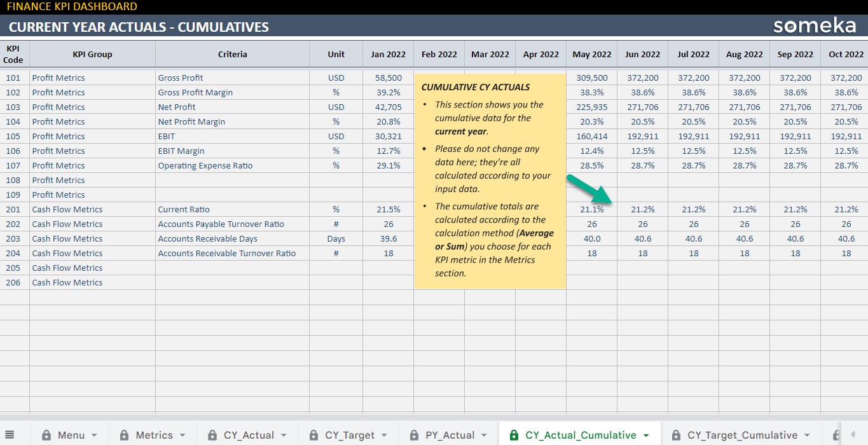
Task: Click the Jan 2022 value 42,705
Action: click(x=388, y=107)
